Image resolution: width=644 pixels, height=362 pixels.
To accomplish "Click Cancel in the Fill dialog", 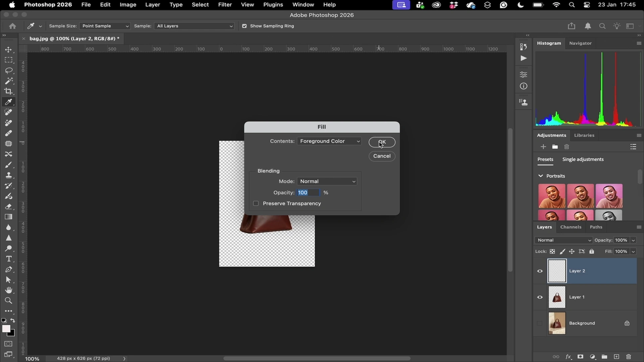I will (x=382, y=156).
